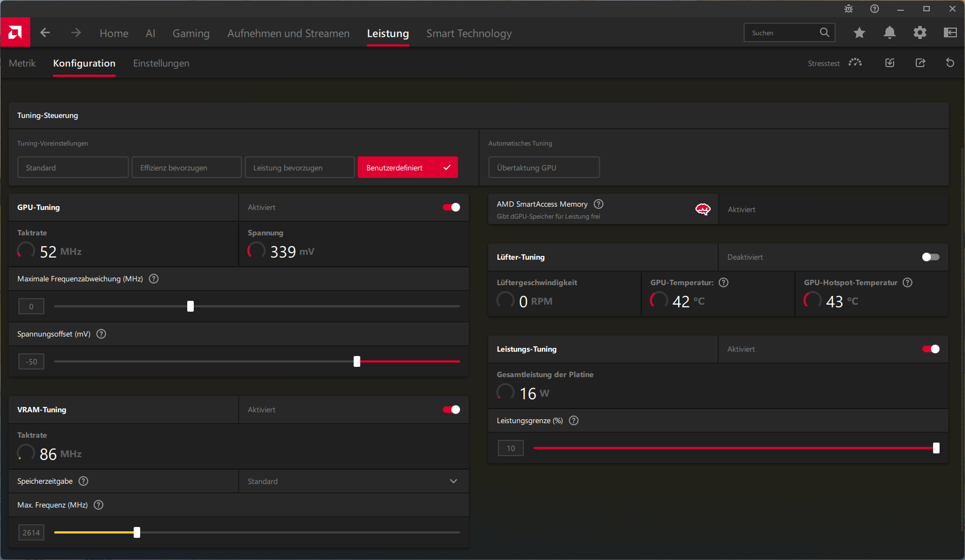965x560 pixels.
Task: Go forward with the right arrow
Action: click(x=76, y=33)
